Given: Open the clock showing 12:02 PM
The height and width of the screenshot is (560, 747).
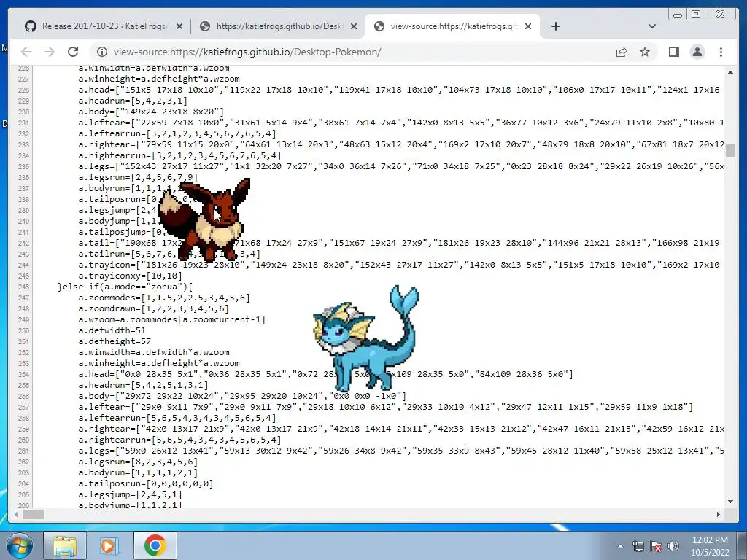Looking at the screenshot, I should (x=710, y=546).
